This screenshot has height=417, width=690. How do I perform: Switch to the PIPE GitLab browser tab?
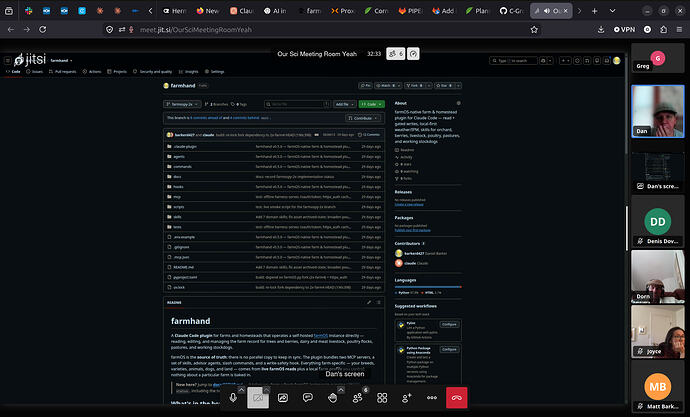pos(410,11)
